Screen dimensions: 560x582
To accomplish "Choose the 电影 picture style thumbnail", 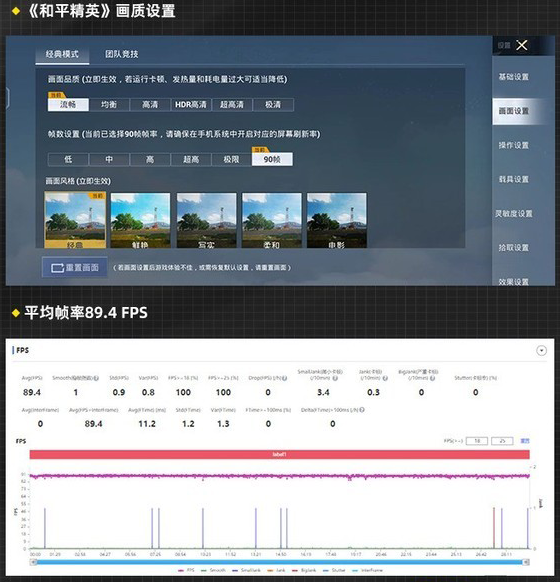I will 337,220.
